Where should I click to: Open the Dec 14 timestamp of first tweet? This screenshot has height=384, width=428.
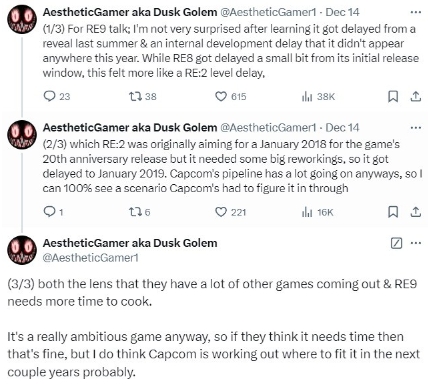tap(342, 12)
